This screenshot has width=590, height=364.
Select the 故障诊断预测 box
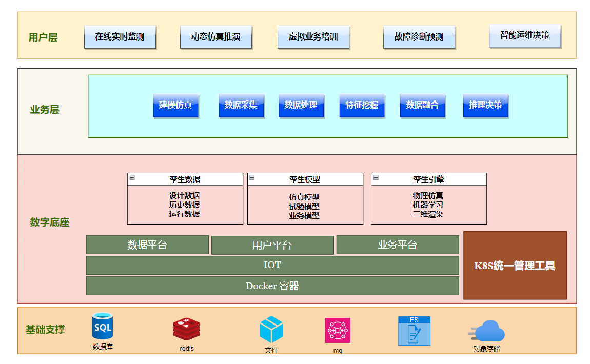coord(419,37)
